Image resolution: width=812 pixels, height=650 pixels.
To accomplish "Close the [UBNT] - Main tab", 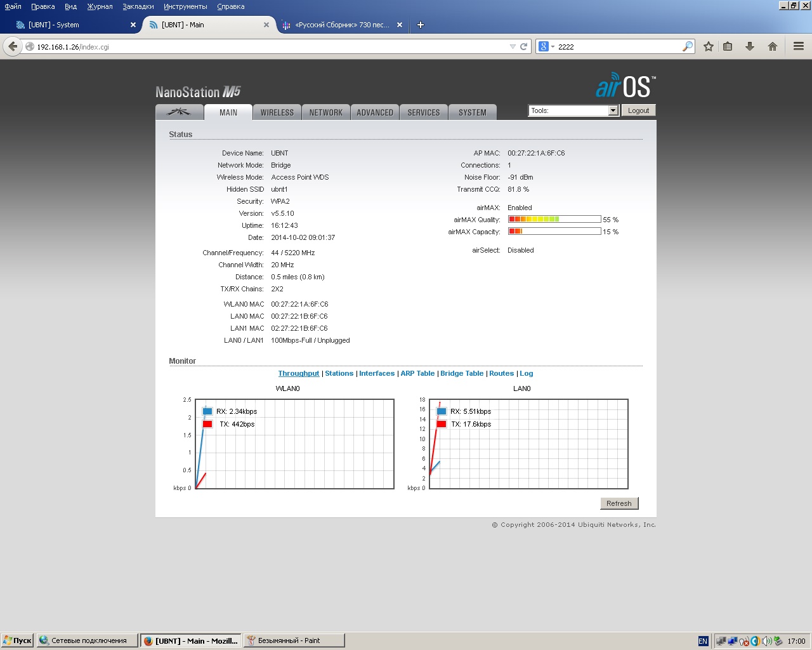I will coord(266,25).
